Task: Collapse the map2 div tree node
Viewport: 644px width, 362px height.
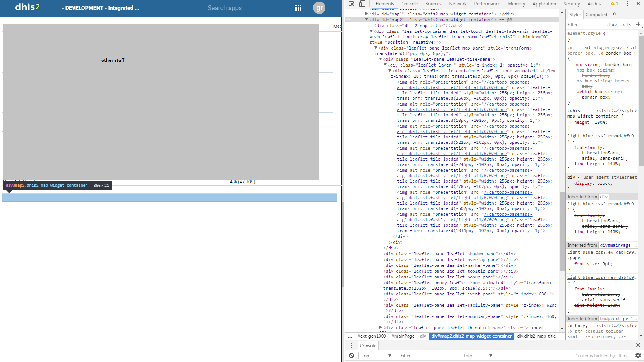Action: [367, 20]
